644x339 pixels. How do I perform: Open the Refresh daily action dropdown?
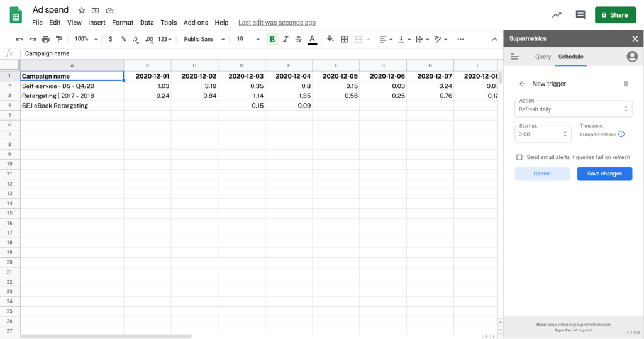(573, 109)
